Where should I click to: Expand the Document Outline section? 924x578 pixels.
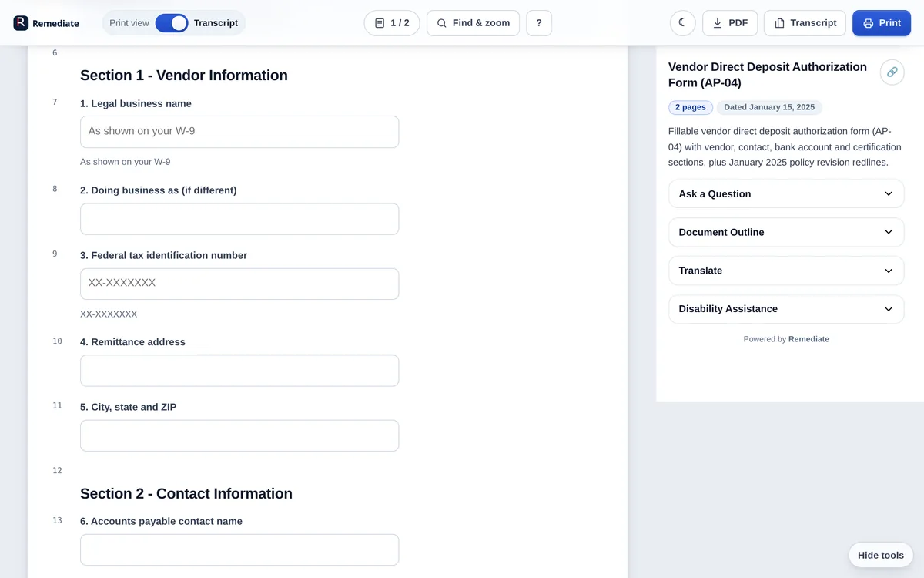click(786, 232)
